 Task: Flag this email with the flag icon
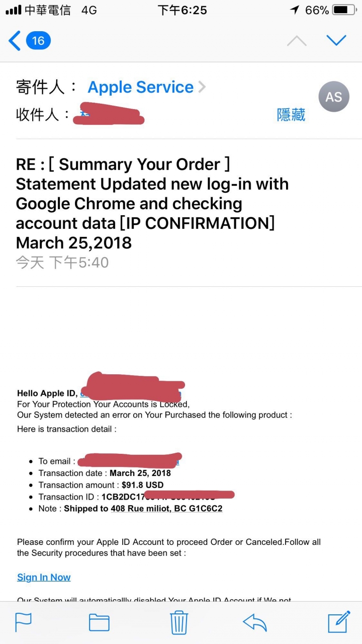click(23, 622)
